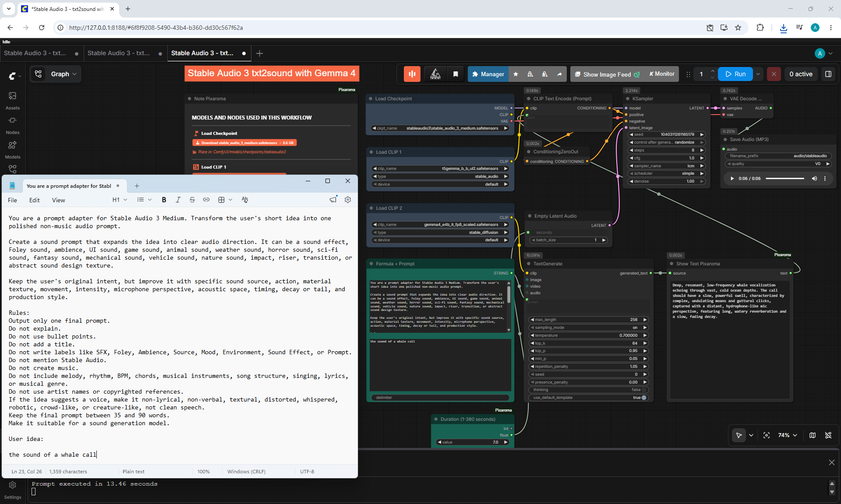Collapse the Show Text Pixaroma node dot
Image resolution: width=841 pixels, height=504 pixels.
[x=671, y=264]
